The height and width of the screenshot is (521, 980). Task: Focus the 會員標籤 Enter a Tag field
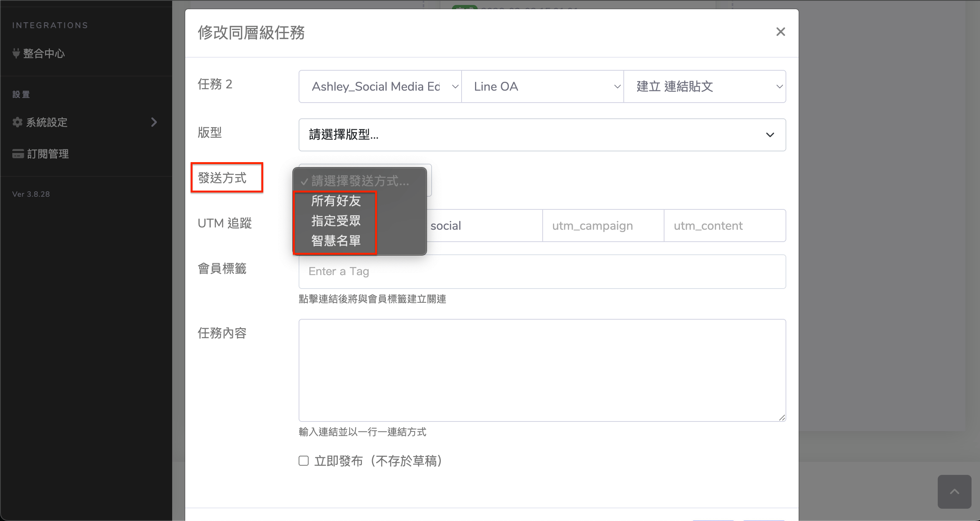542,271
